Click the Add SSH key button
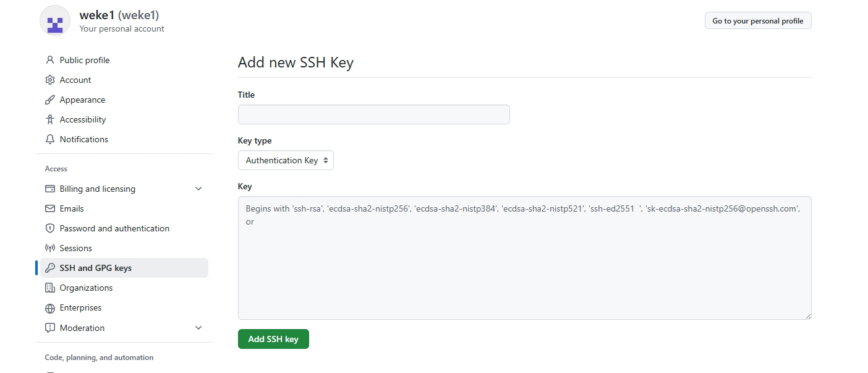Image resolution: width=868 pixels, height=373 pixels. click(x=273, y=338)
